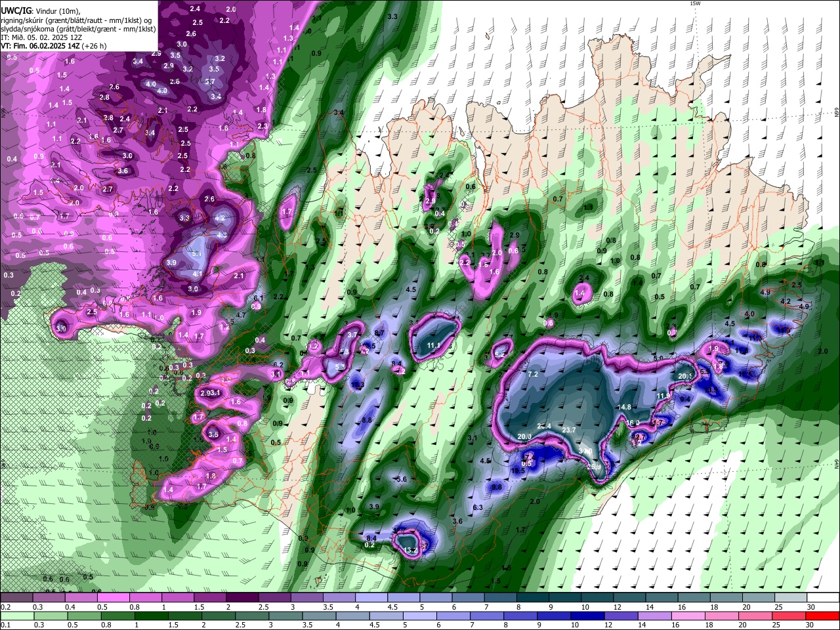
Task: Click the 'UWC/IG: Vindur (10m)' title line
Action: coord(40,10)
